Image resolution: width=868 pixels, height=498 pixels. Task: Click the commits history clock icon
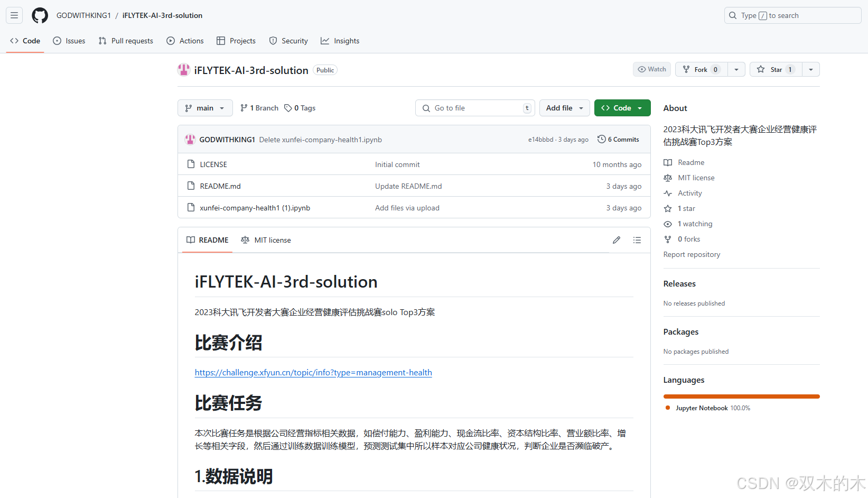[x=601, y=139]
